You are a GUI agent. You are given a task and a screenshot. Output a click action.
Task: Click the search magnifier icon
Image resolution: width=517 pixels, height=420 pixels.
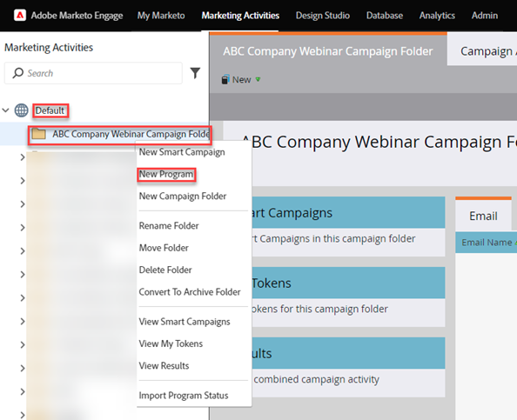pos(17,73)
